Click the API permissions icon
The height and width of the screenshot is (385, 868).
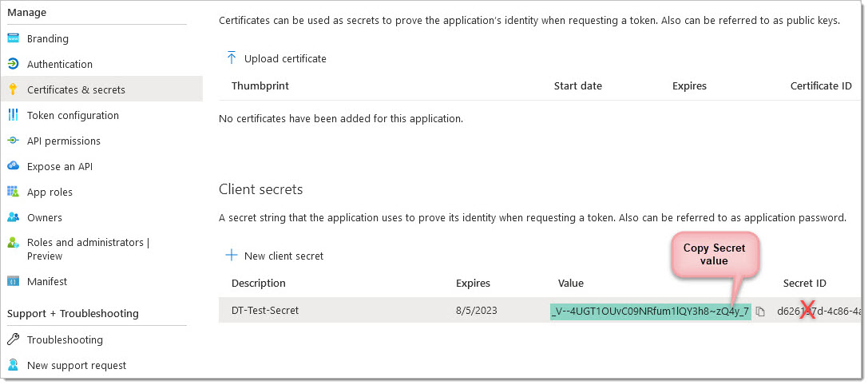pyautogui.click(x=14, y=141)
